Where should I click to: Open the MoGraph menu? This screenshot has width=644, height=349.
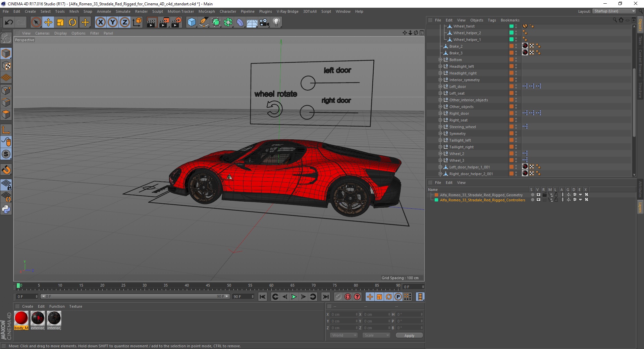click(207, 11)
